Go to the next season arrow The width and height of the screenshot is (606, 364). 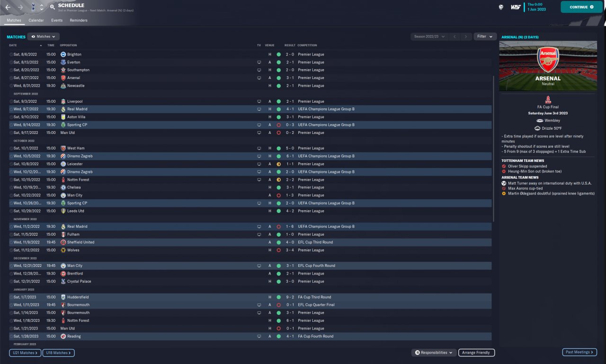click(x=466, y=36)
